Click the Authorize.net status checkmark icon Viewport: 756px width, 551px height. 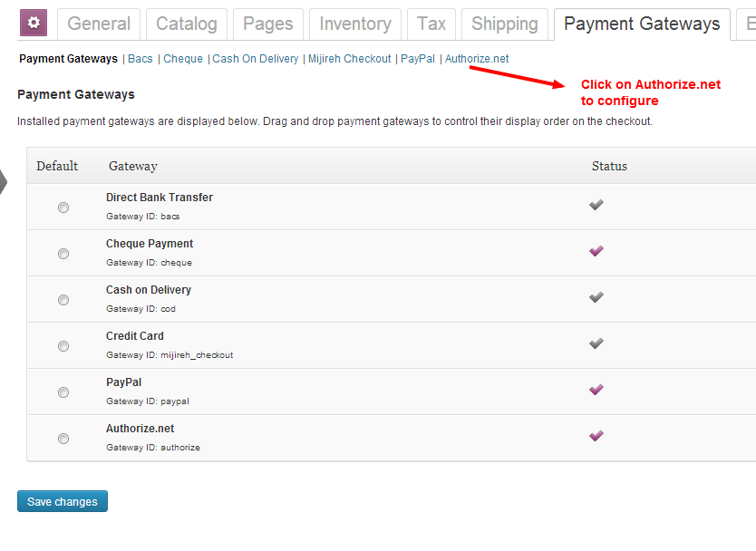(596, 437)
